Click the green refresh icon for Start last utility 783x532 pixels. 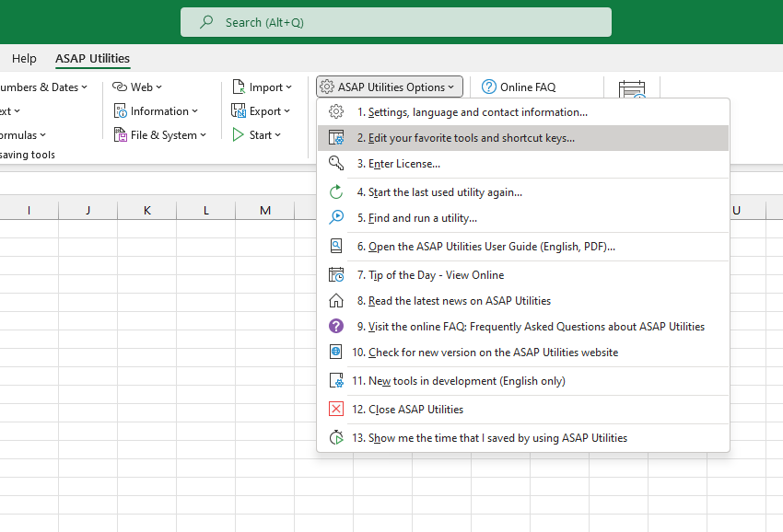point(336,192)
